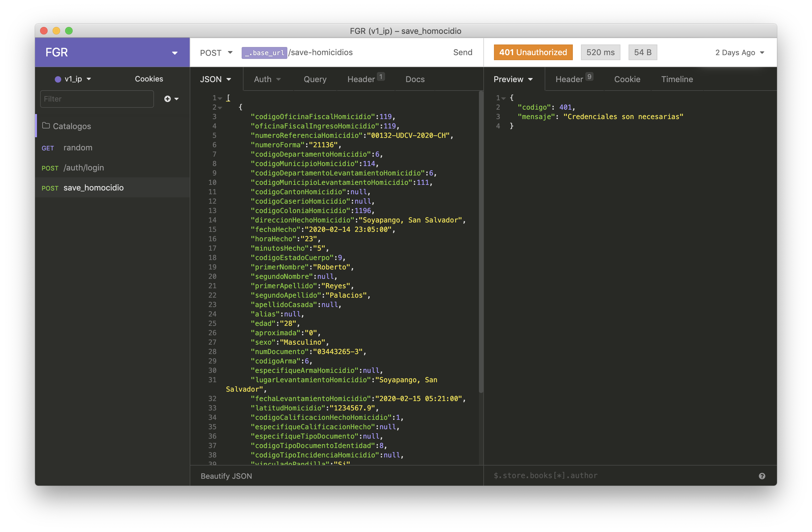Click the Catalogos folder icon
812x532 pixels.
pyautogui.click(x=46, y=126)
